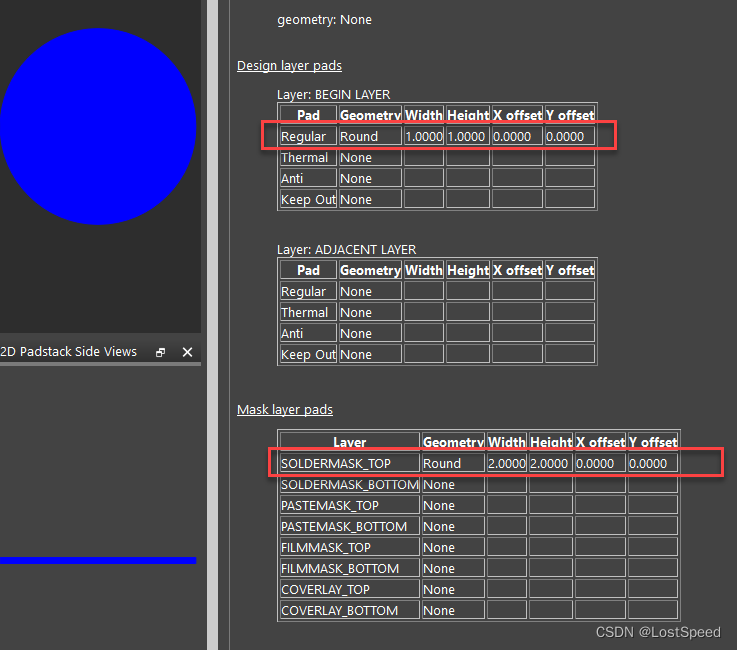Viewport: 737px width, 650px height.
Task: Open the Mask layer pads link
Action: click(x=285, y=410)
